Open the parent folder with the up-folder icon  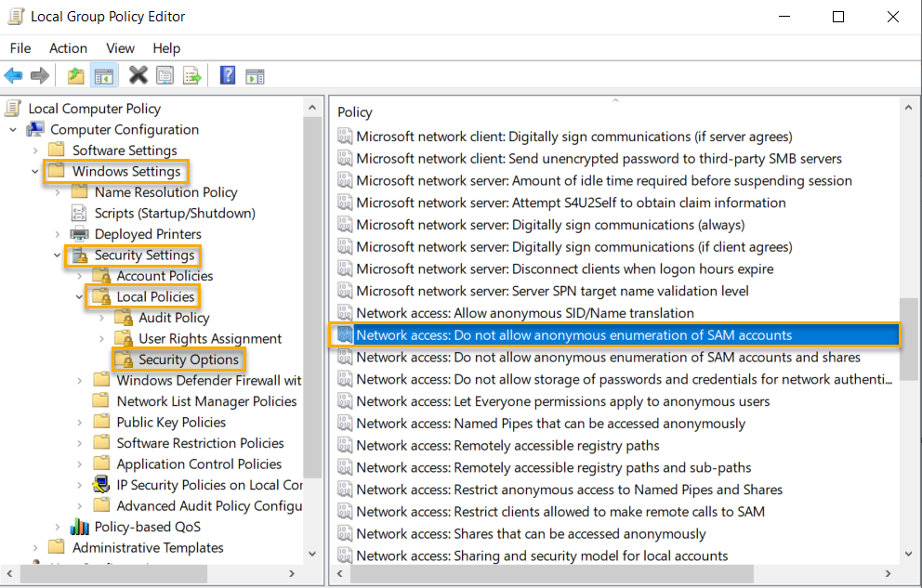click(74, 75)
